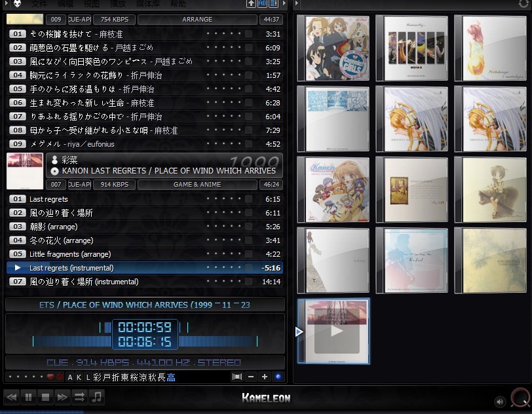
Task: Toggle checkbox on track Last regrets 6:15
Action: [248, 199]
